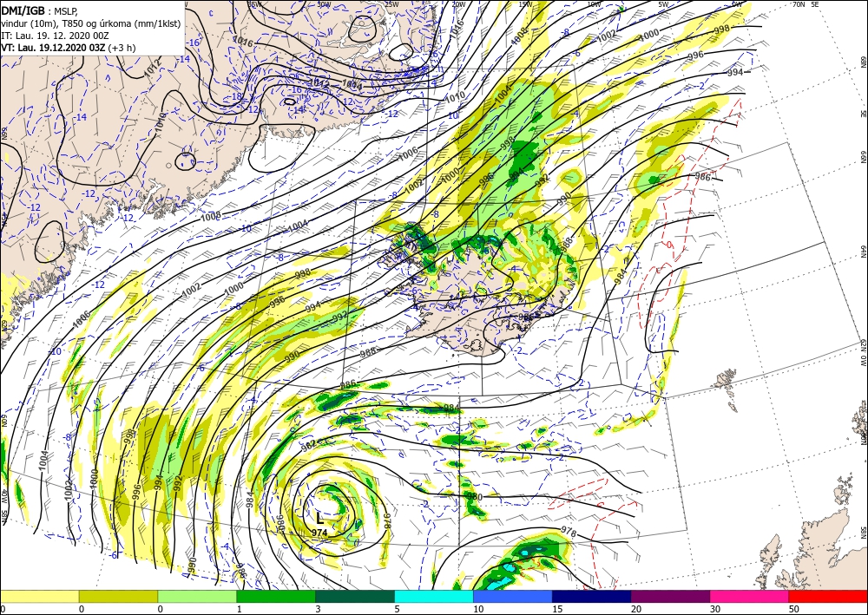Image resolution: width=868 pixels, height=615 pixels.
Task: Select the medium green legend swatch
Action: (276, 596)
